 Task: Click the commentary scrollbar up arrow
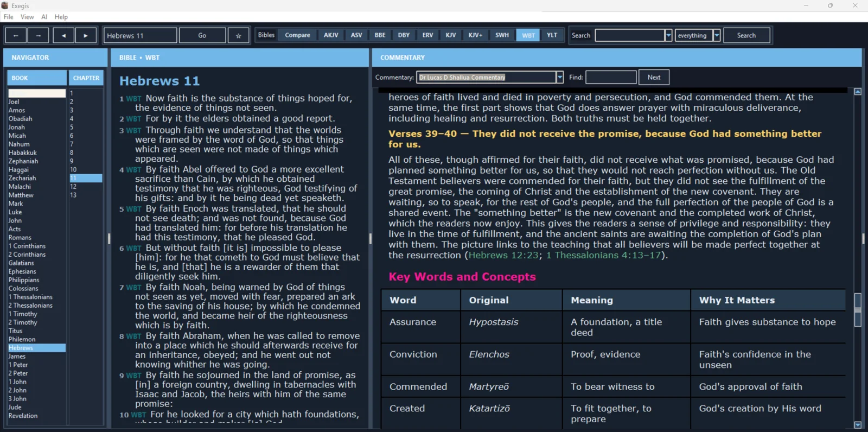(x=858, y=92)
